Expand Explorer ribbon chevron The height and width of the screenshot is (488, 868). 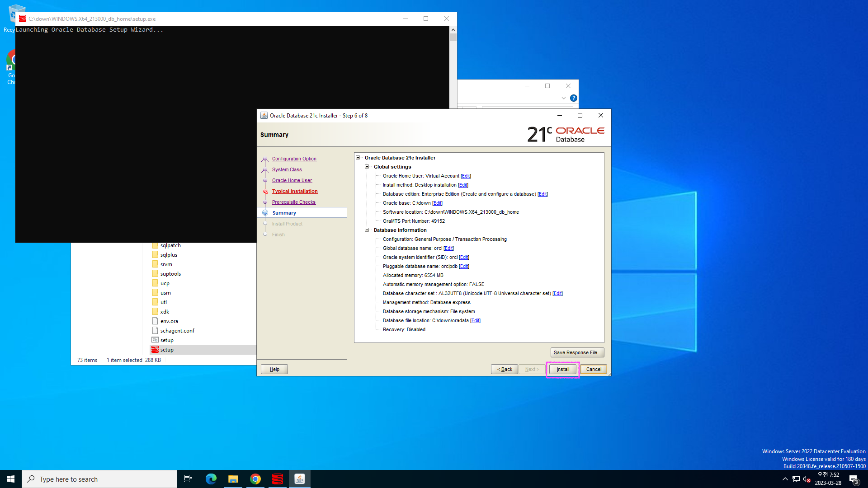tap(564, 98)
